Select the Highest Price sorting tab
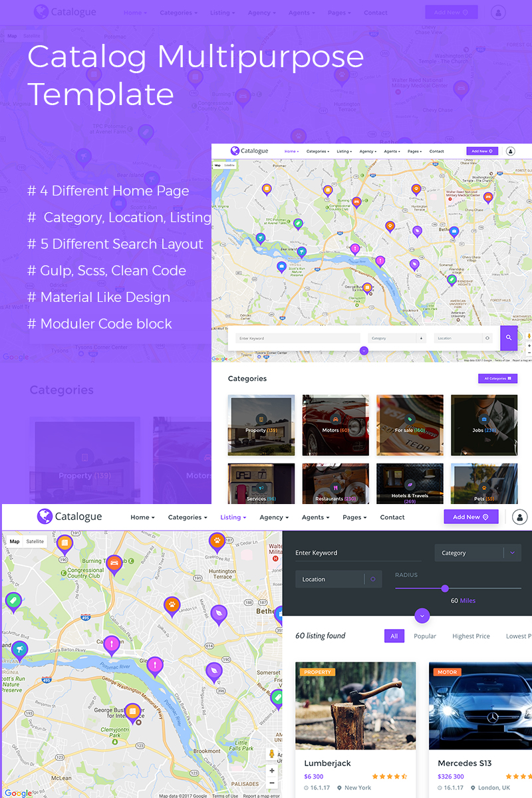Image resolution: width=532 pixels, height=798 pixels. (471, 636)
